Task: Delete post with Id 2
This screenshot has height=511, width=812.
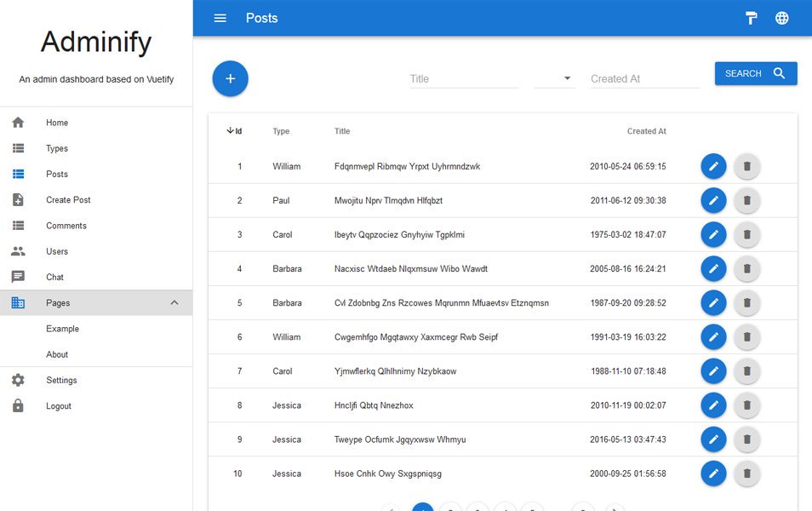Action: tap(746, 200)
